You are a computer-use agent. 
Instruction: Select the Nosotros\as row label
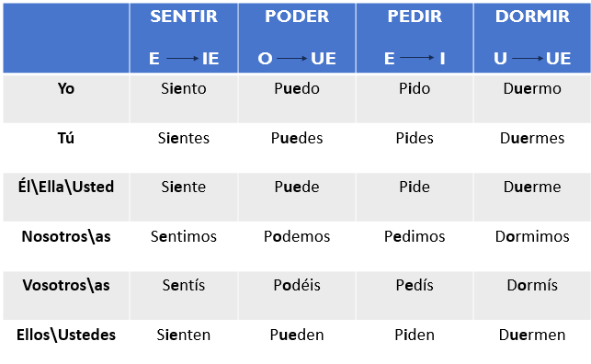click(x=66, y=236)
